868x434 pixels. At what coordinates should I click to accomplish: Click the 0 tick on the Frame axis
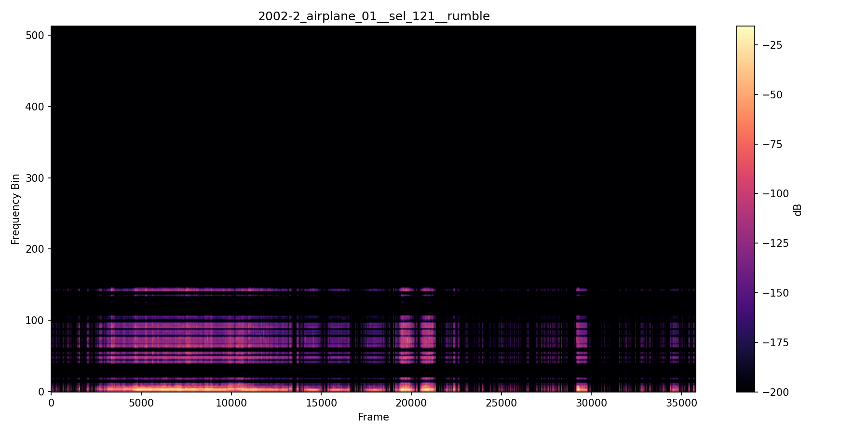[52, 403]
